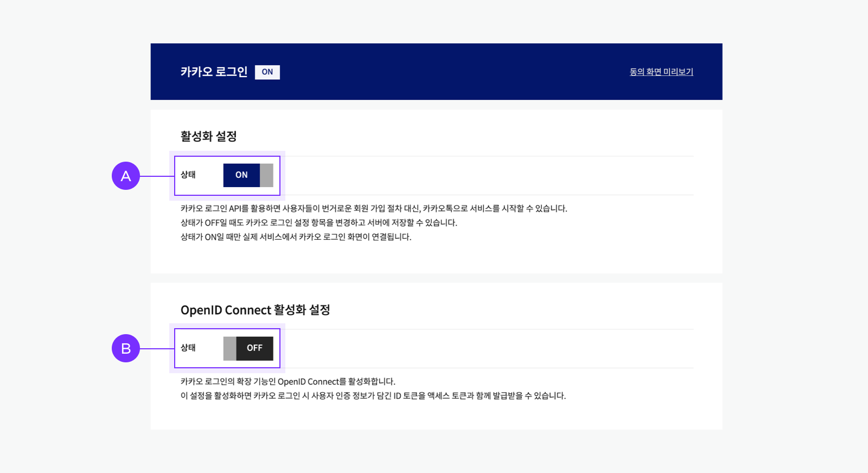The width and height of the screenshot is (868, 473).
Task: Click the line starting 이 설정을 활성화하면
Action: (x=373, y=395)
